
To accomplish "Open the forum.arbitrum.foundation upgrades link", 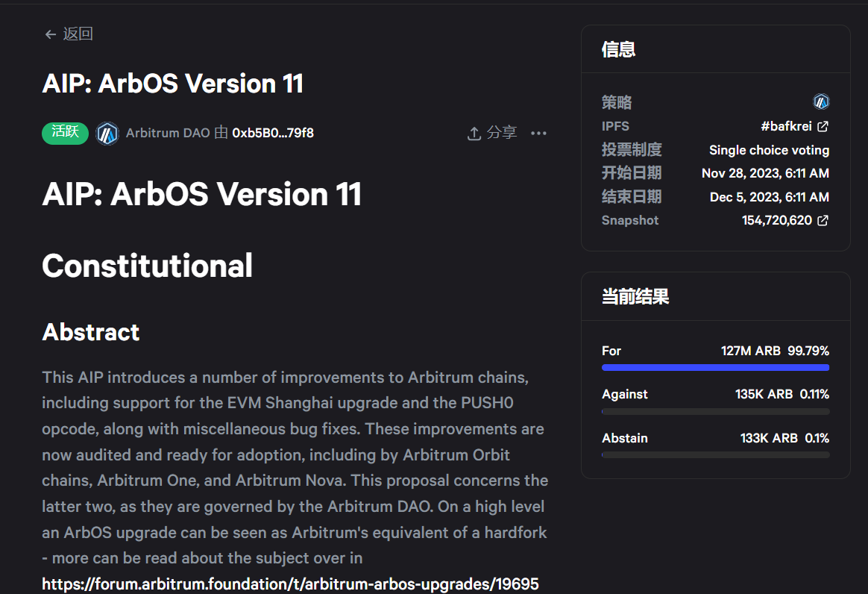I will tap(290, 584).
